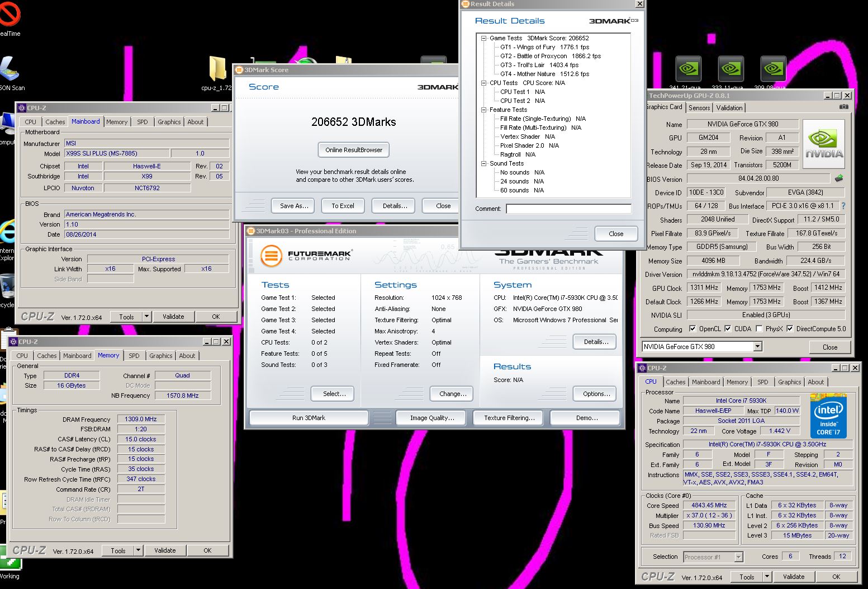Click the 3DMark03 Professional Edition title icon

[251, 231]
